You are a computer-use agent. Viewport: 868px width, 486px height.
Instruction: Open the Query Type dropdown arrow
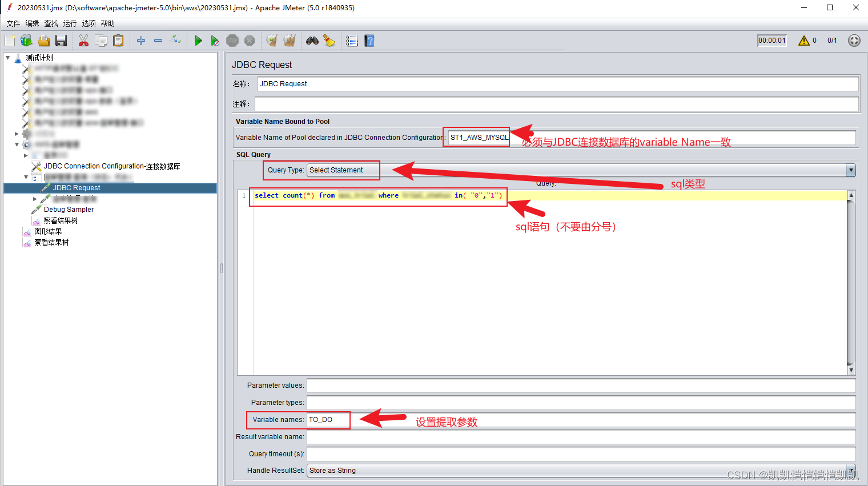point(851,170)
